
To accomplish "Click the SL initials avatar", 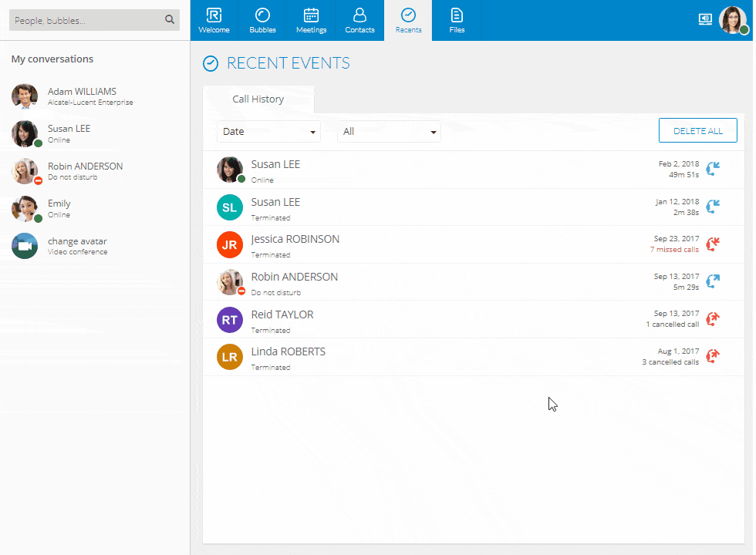I will (x=230, y=207).
